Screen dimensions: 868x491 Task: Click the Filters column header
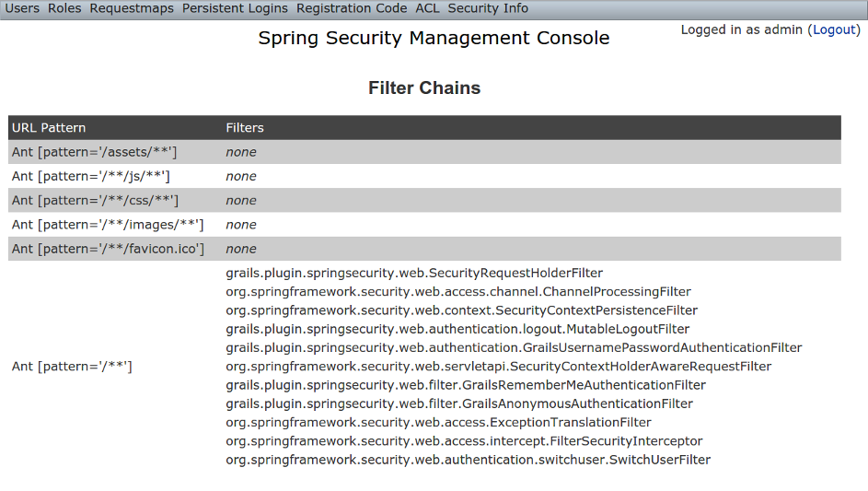click(x=245, y=128)
